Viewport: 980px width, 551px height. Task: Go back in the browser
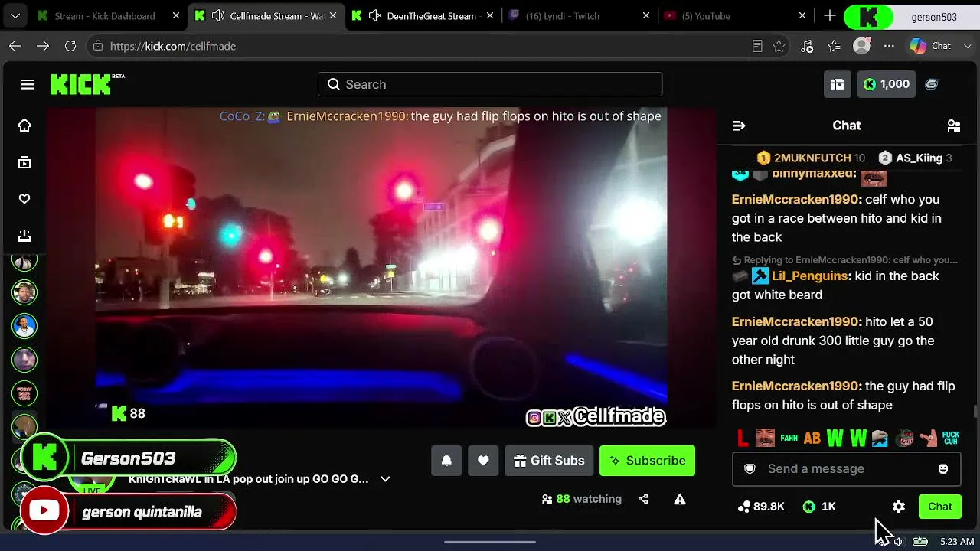point(15,46)
